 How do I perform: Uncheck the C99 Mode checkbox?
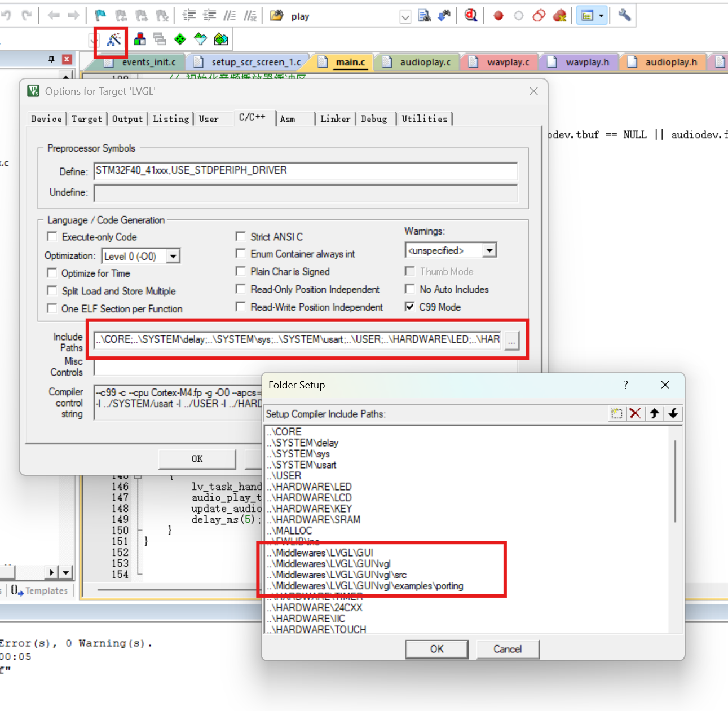[410, 307]
